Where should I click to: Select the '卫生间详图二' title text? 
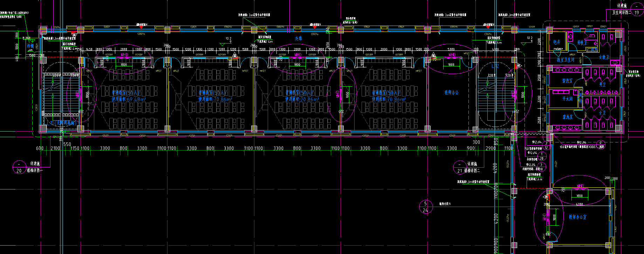tap(622, 12)
